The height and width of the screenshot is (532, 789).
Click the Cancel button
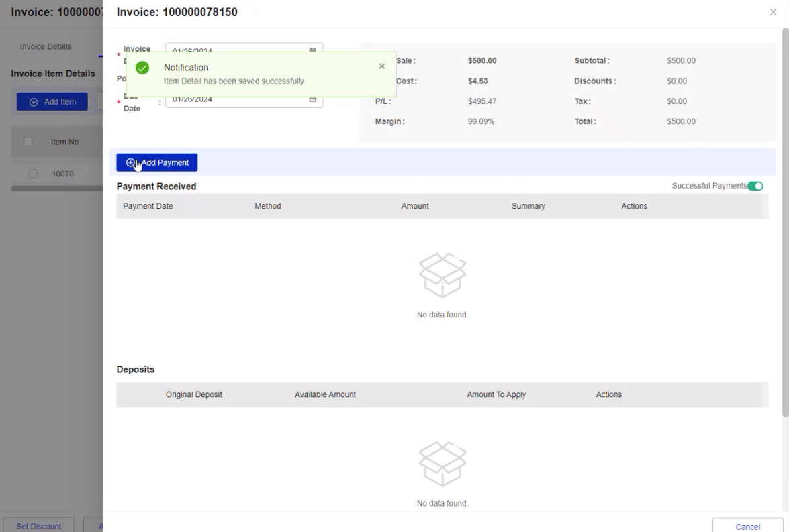tap(747, 526)
